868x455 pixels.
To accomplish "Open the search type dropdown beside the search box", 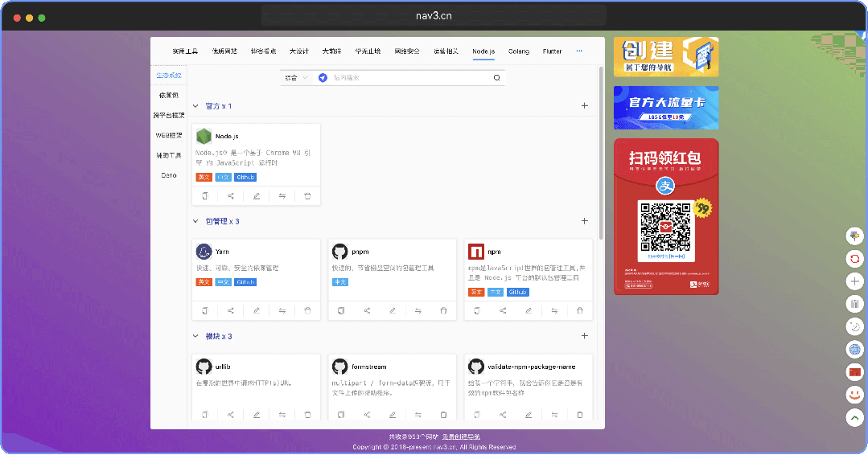I will coord(295,78).
